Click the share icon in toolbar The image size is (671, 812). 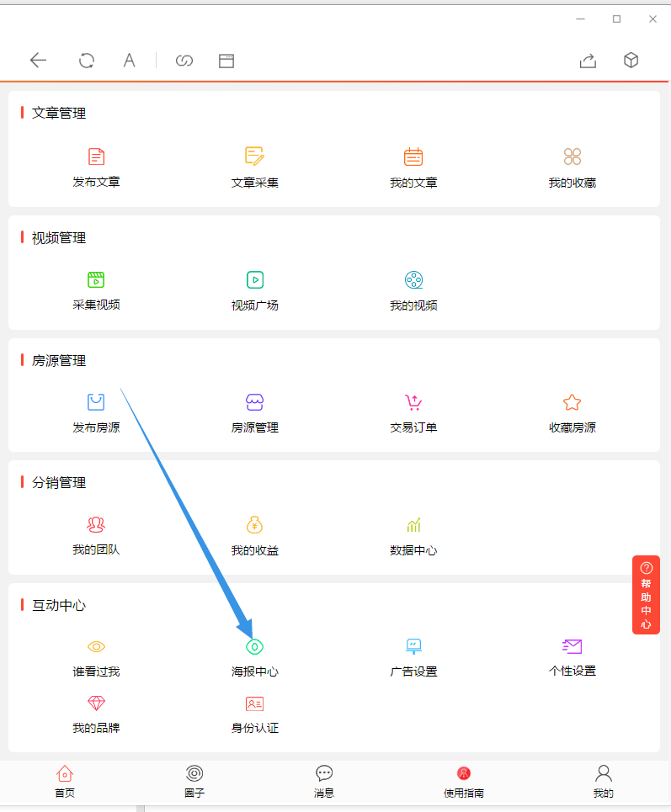[588, 60]
